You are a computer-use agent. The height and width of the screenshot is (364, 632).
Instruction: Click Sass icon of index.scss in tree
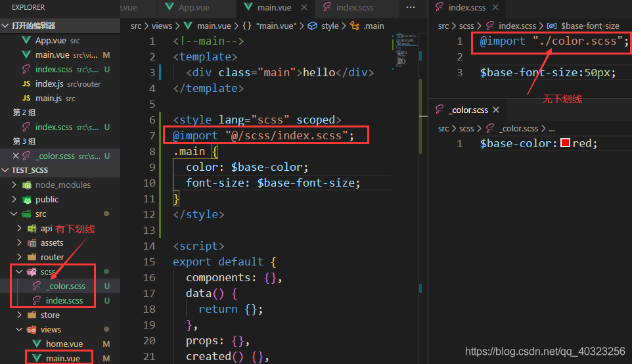[37, 301]
